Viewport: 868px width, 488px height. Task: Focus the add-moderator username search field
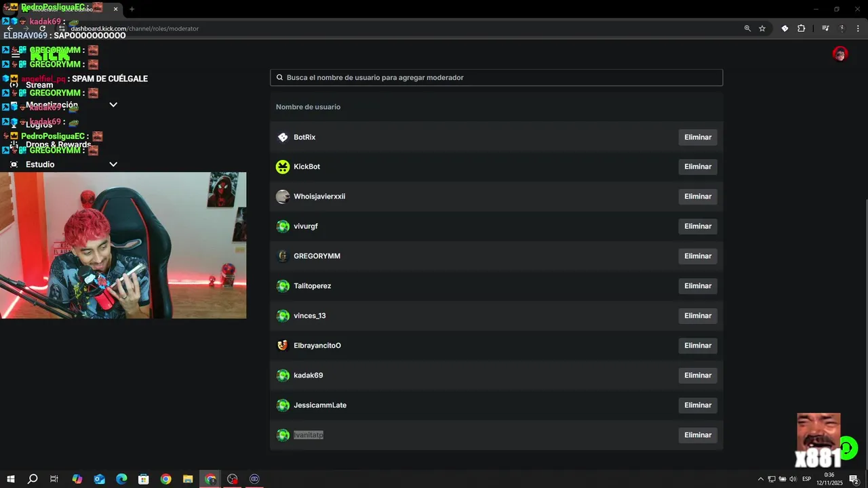496,78
